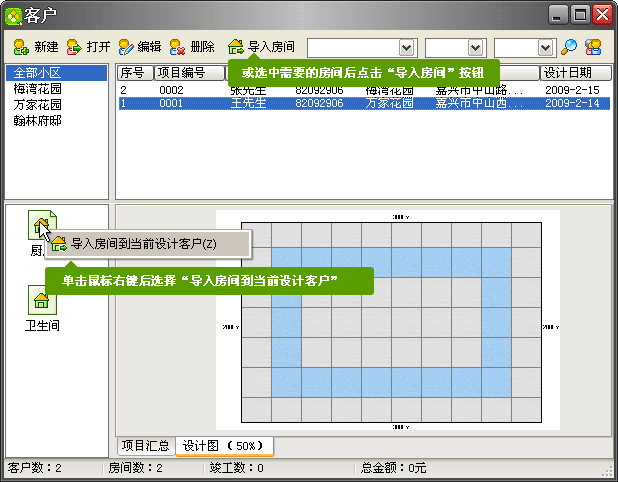
Task: Select 梅湾花园 in the community list
Action: point(37,89)
